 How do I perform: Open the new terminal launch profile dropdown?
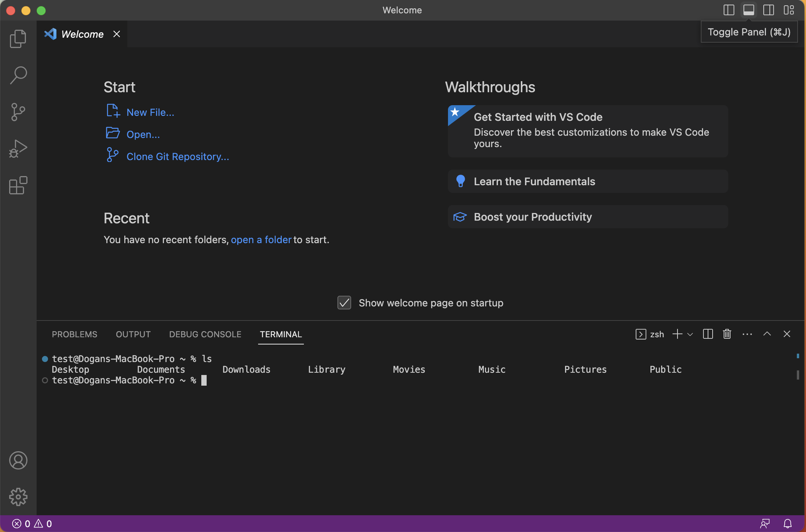pos(690,335)
